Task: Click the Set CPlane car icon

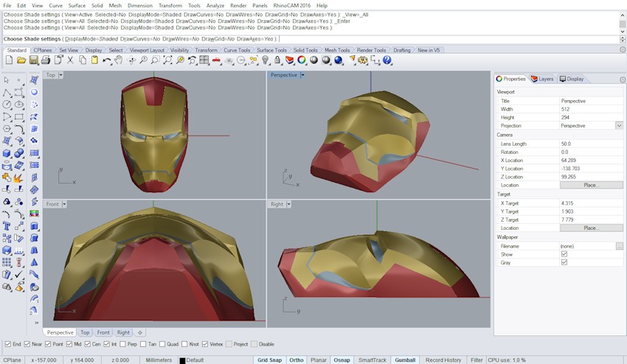Action: (216, 60)
